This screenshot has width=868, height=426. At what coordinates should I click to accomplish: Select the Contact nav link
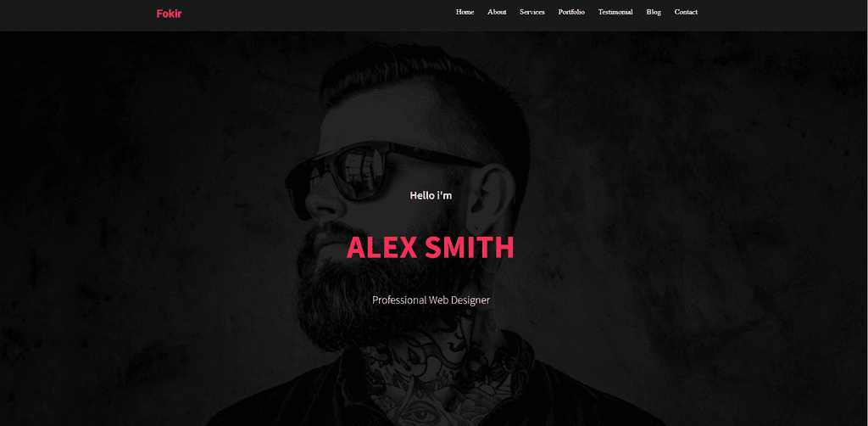pyautogui.click(x=686, y=12)
